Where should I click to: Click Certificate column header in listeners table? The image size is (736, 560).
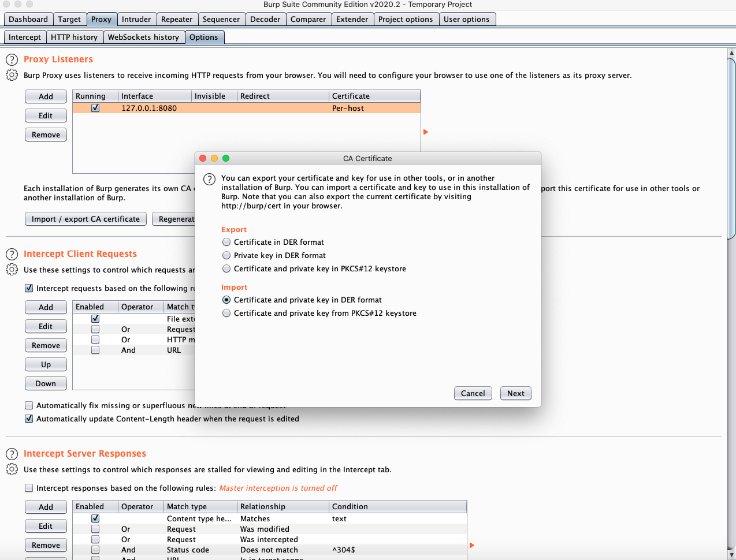point(375,96)
